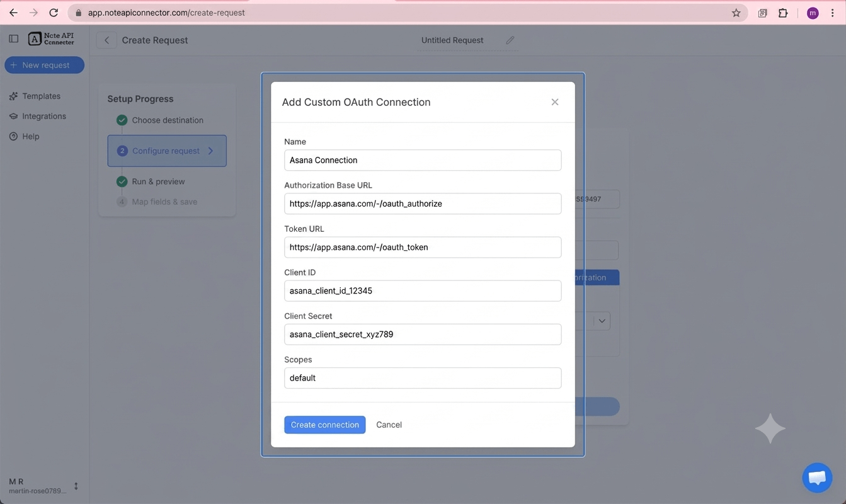
Task: Edit the Untitled Request title pencil icon
Action: (510, 40)
